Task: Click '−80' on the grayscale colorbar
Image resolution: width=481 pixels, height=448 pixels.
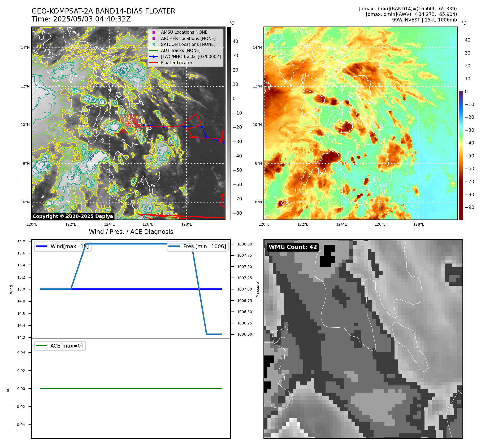Action: tap(237, 213)
